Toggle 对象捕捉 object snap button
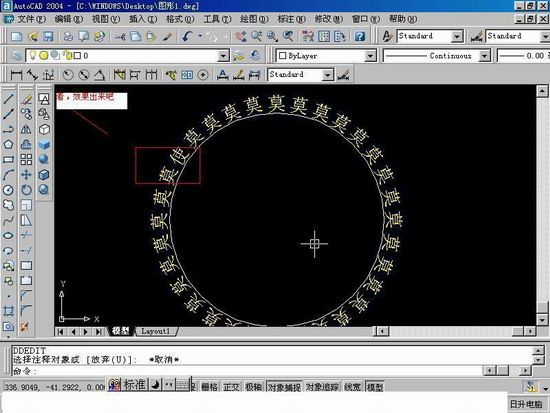The height and width of the screenshot is (413, 550). point(284,387)
